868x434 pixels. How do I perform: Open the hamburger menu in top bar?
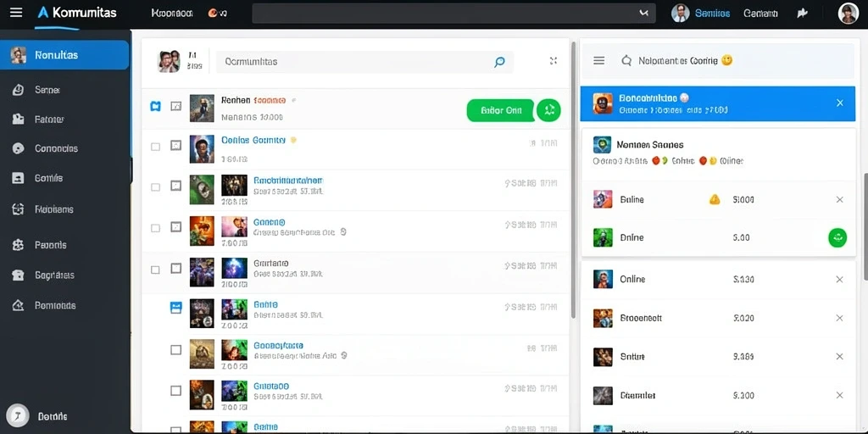tap(17, 12)
